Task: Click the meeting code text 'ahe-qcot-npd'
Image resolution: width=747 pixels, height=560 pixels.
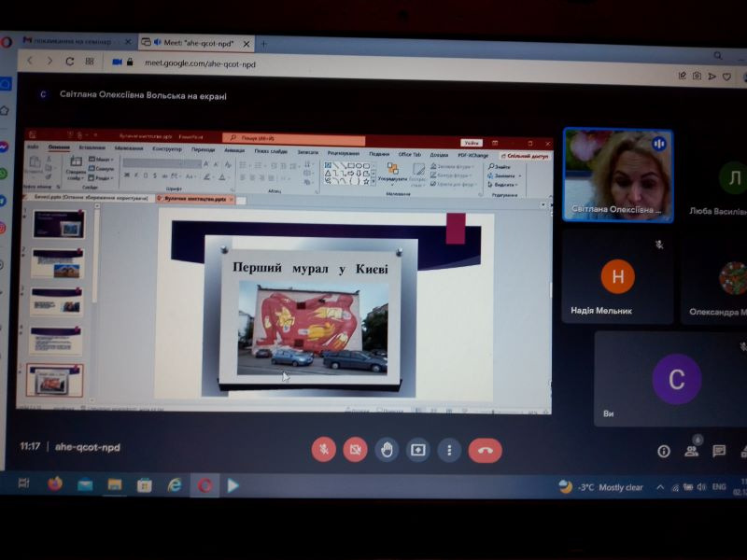Action: (x=88, y=447)
